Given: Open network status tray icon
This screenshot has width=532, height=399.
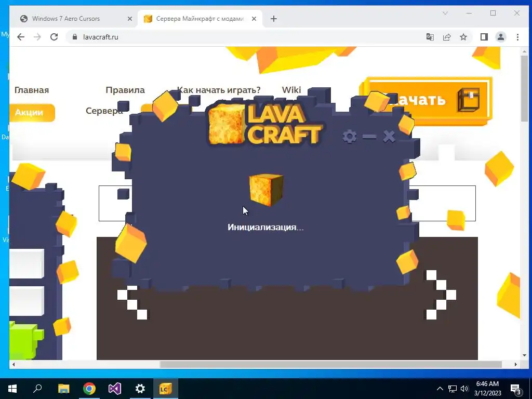Looking at the screenshot, I should point(453,389).
